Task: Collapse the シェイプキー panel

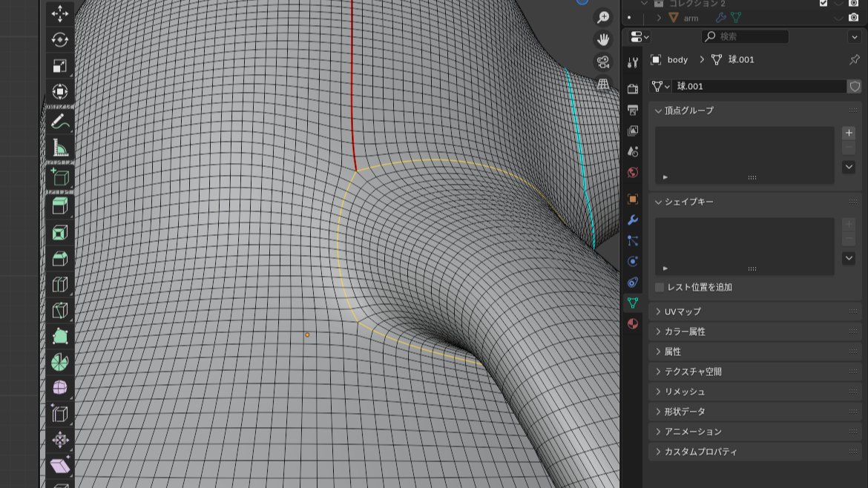Action: coord(658,202)
